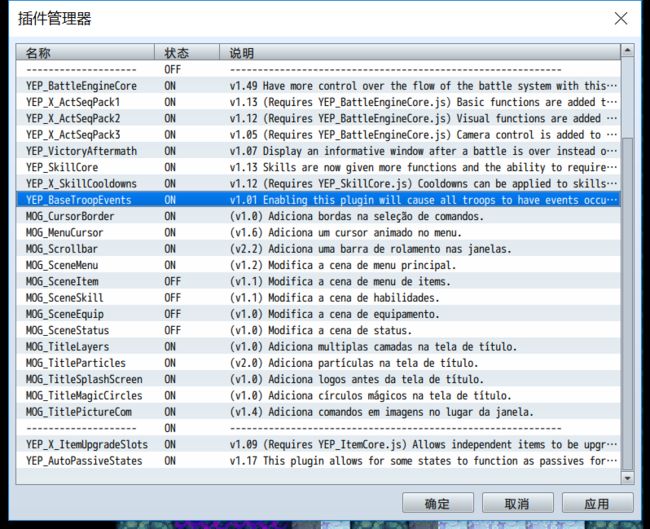Viewport: 650px width, 529px height.
Task: Select the MOG_SceneSkill plugin
Action: point(318,298)
